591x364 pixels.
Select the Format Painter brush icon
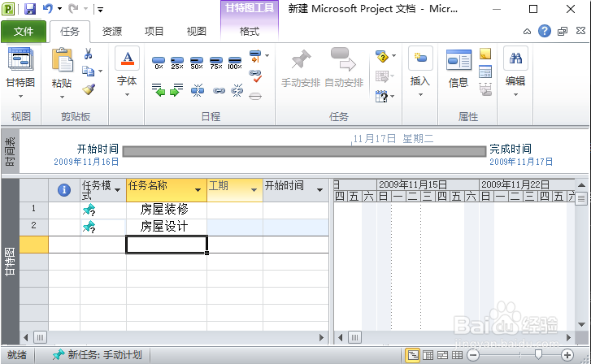pyautogui.click(x=89, y=89)
